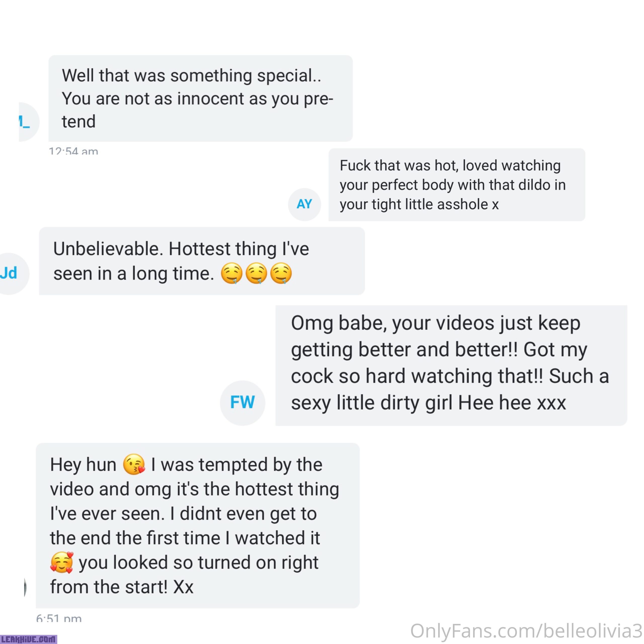Select the message starting Well that was something

[x=200, y=98]
